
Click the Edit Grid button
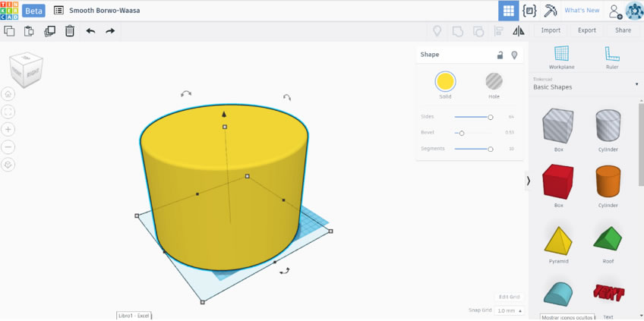[510, 297]
